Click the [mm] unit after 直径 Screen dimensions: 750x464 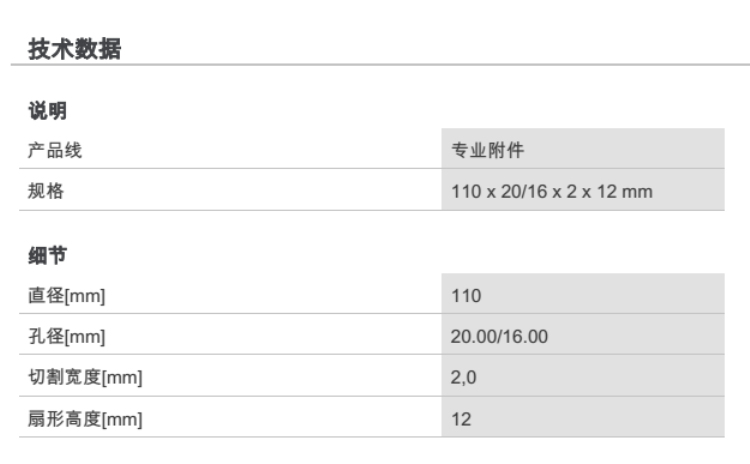click(x=84, y=296)
